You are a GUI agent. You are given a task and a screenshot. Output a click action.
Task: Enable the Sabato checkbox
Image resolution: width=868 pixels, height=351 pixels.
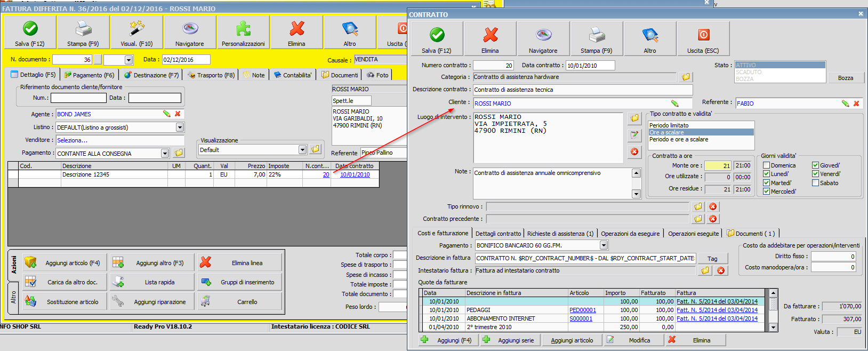(815, 183)
